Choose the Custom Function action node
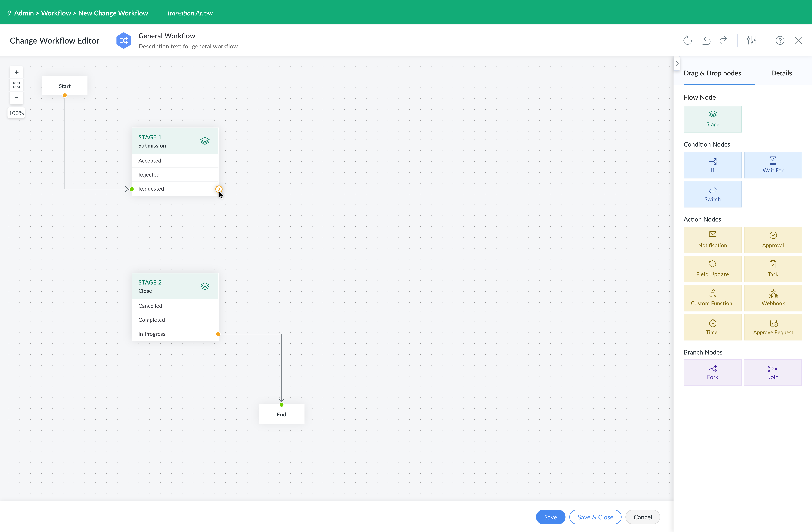The width and height of the screenshot is (812, 532). click(x=712, y=298)
